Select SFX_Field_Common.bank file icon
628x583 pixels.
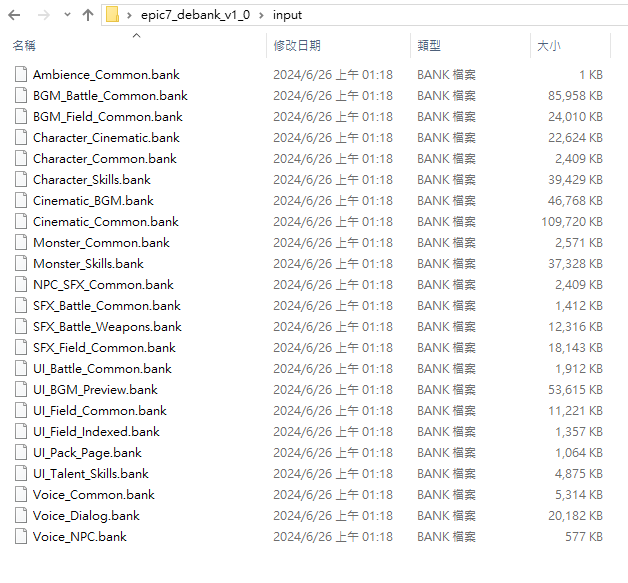pyautogui.click(x=21, y=348)
